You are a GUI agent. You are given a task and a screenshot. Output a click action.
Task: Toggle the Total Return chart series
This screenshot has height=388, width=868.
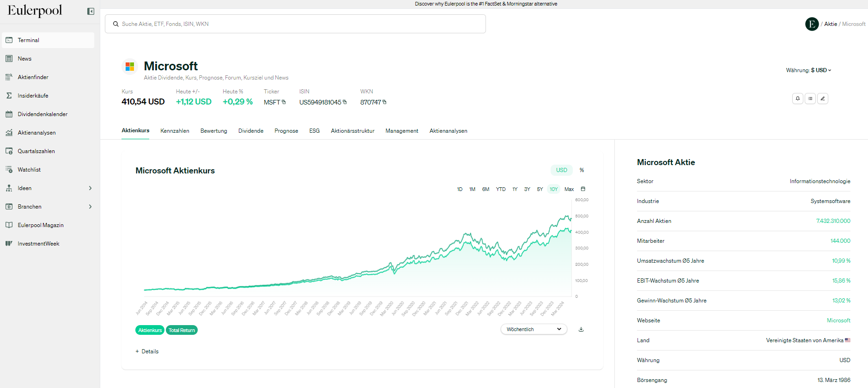pos(182,330)
